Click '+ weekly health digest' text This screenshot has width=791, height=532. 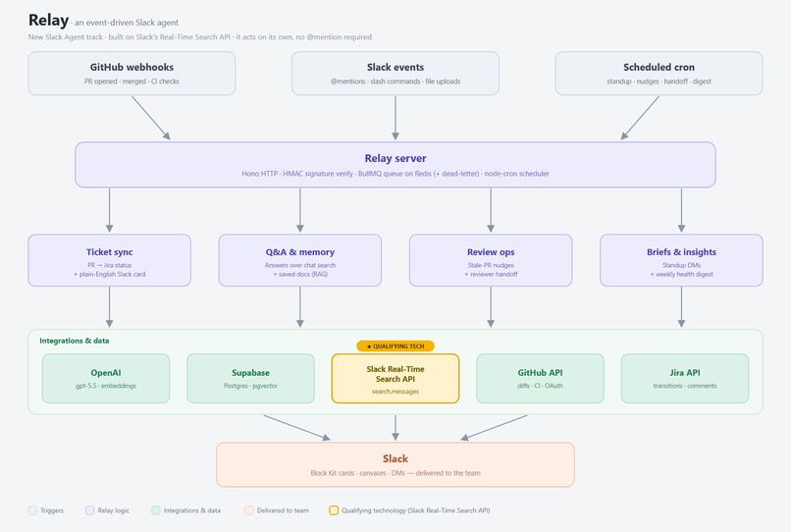pos(681,274)
